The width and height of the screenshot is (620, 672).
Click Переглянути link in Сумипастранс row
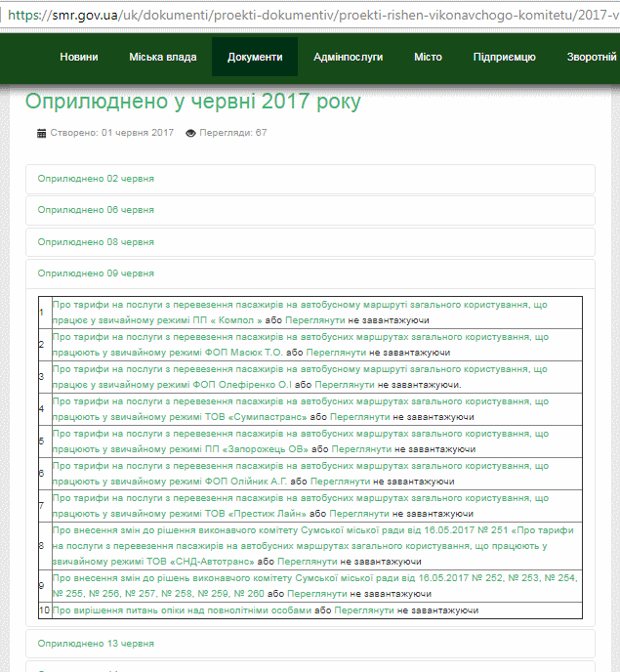click(360, 417)
